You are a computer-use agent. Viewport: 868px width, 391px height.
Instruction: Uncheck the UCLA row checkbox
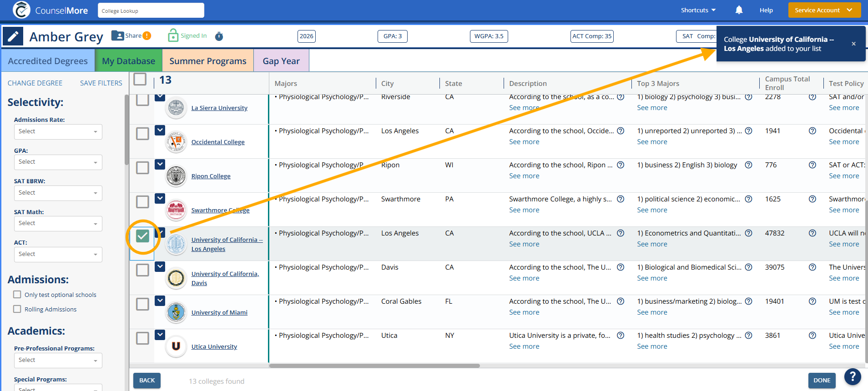[x=142, y=236]
